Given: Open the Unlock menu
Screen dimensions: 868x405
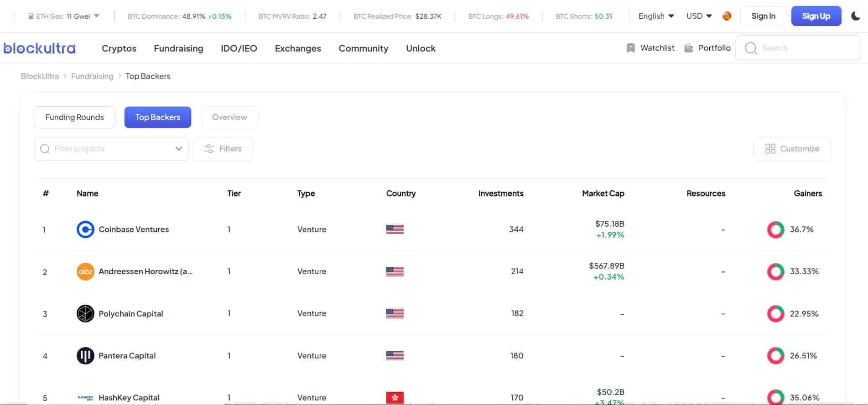Looking at the screenshot, I should [421, 48].
